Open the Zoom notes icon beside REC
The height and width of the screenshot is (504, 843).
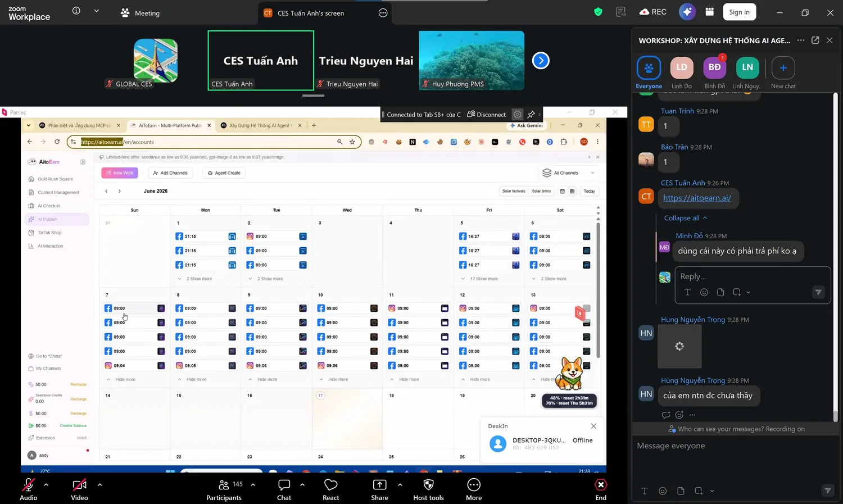[x=621, y=12]
